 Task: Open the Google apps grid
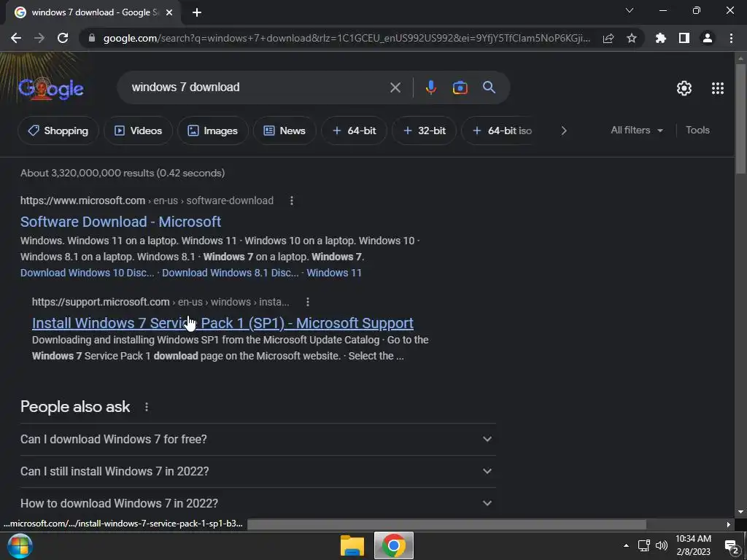click(x=718, y=88)
